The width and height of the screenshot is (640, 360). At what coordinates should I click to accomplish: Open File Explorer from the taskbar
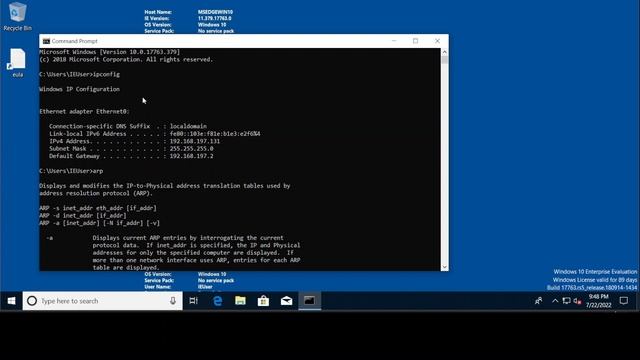240,301
